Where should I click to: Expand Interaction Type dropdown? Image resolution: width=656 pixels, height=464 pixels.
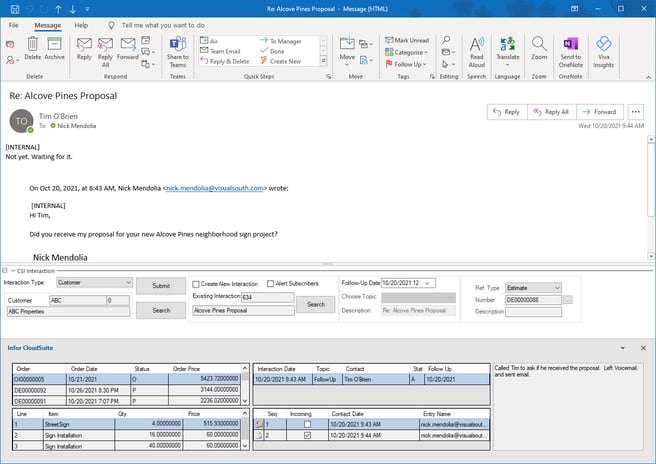[x=127, y=283]
